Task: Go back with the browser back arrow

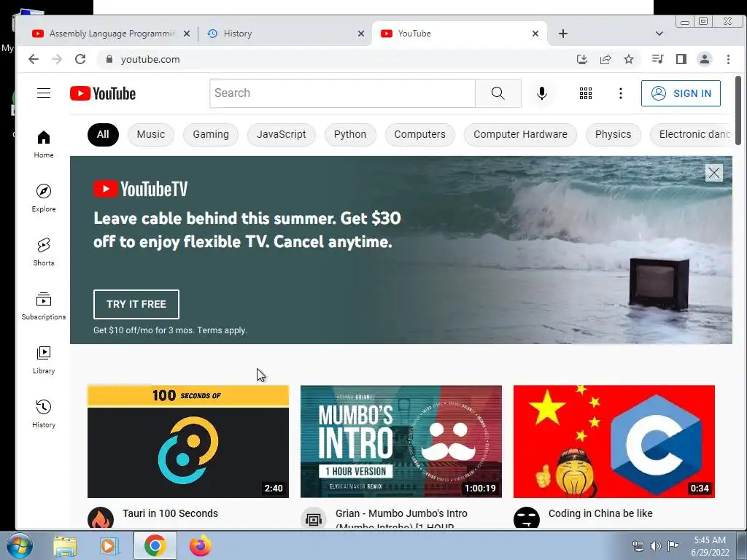Action: 34,59
